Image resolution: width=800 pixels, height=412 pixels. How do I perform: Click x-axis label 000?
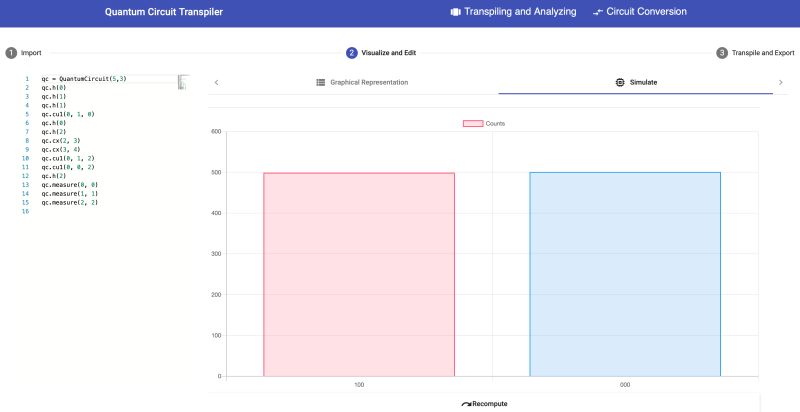click(x=625, y=385)
